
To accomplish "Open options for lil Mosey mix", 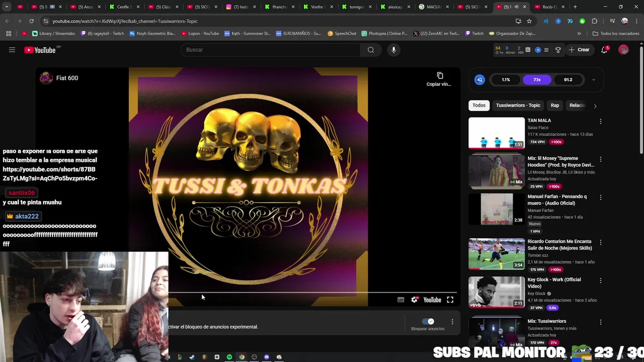I will point(600,159).
